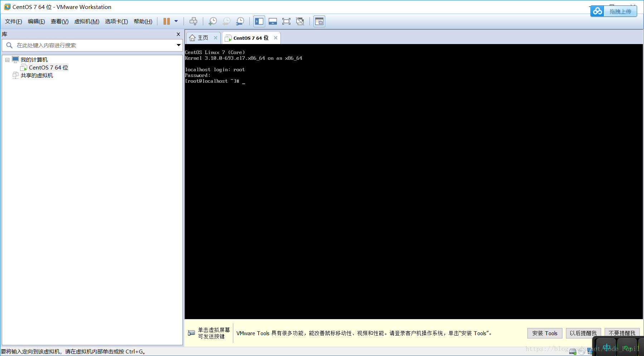
Task: Close the CentOS 7 64 位 tab
Action: pyautogui.click(x=275, y=38)
